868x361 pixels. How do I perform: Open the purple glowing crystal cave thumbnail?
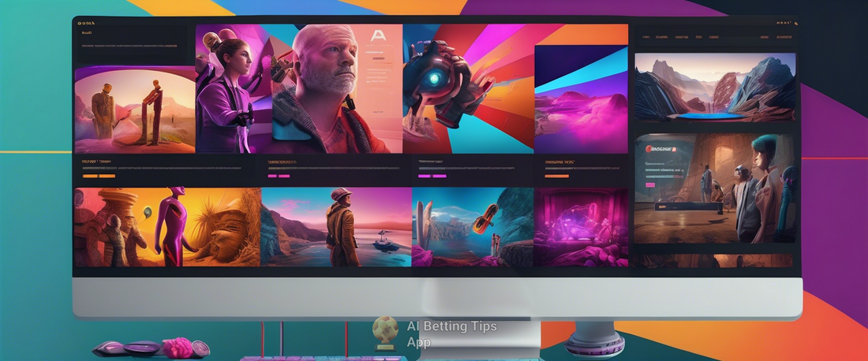coord(581,227)
